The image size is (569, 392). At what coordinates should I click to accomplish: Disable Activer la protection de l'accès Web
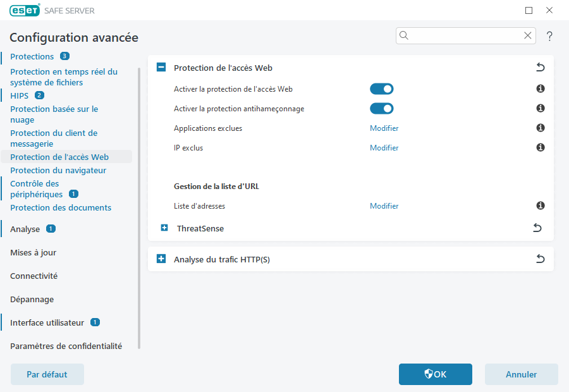pos(382,89)
